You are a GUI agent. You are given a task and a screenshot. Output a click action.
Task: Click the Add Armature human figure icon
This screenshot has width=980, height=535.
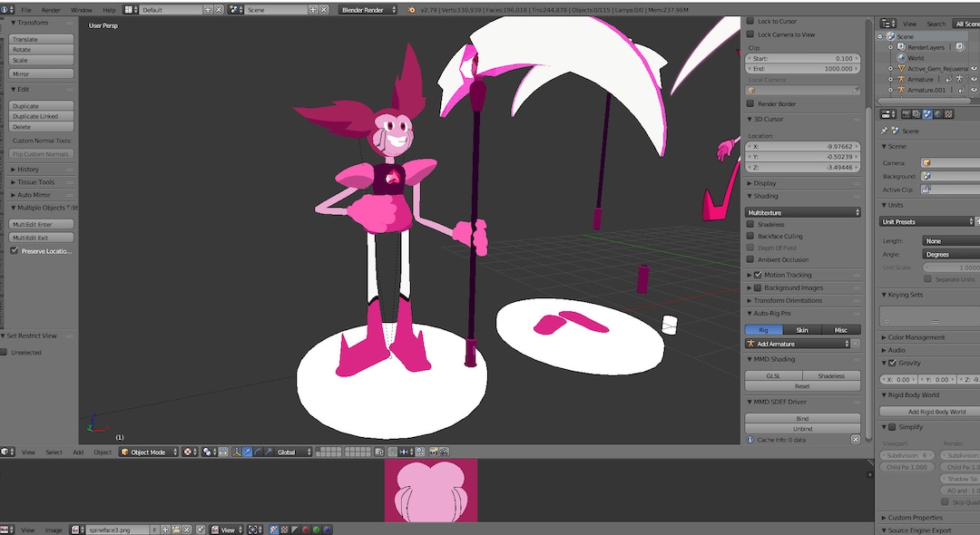click(750, 343)
